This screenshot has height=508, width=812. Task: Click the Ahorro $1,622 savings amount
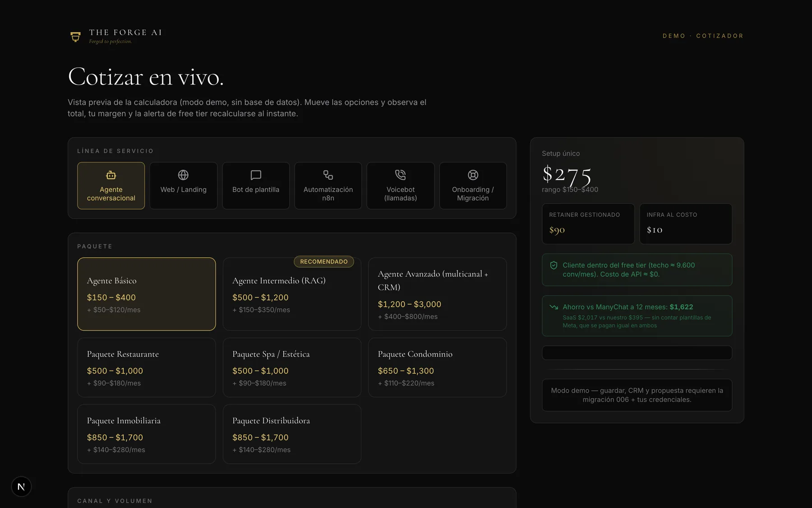click(x=681, y=307)
